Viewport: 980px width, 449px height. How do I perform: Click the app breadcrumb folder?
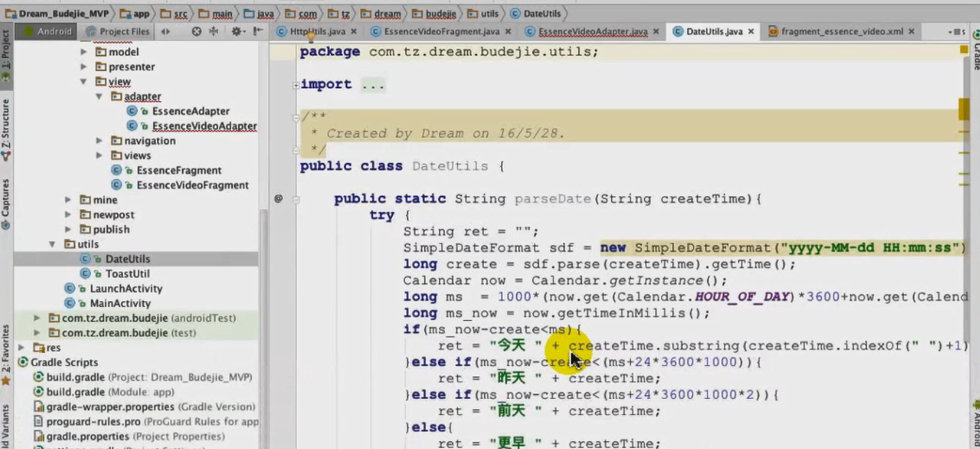coord(135,14)
